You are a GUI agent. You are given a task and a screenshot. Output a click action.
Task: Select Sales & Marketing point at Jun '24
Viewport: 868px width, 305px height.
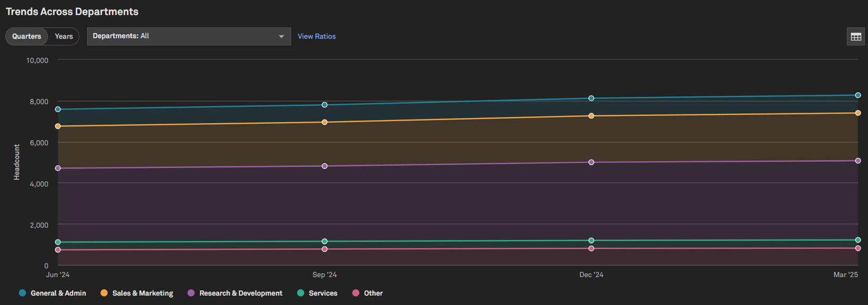click(x=58, y=126)
